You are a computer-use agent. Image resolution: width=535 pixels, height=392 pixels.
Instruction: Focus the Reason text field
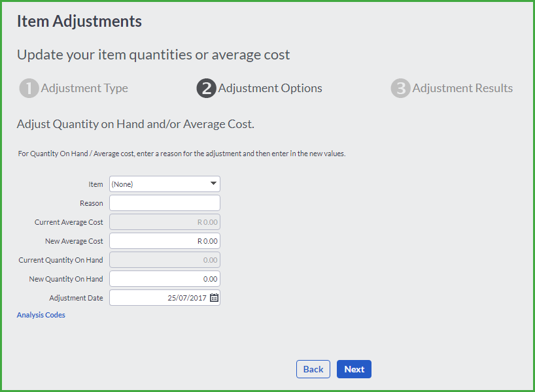pyautogui.click(x=165, y=203)
